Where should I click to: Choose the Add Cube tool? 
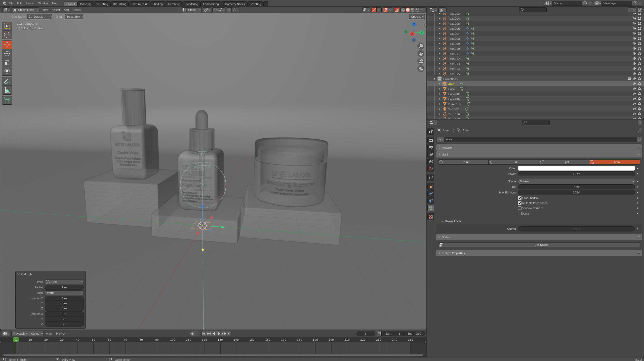tap(7, 100)
